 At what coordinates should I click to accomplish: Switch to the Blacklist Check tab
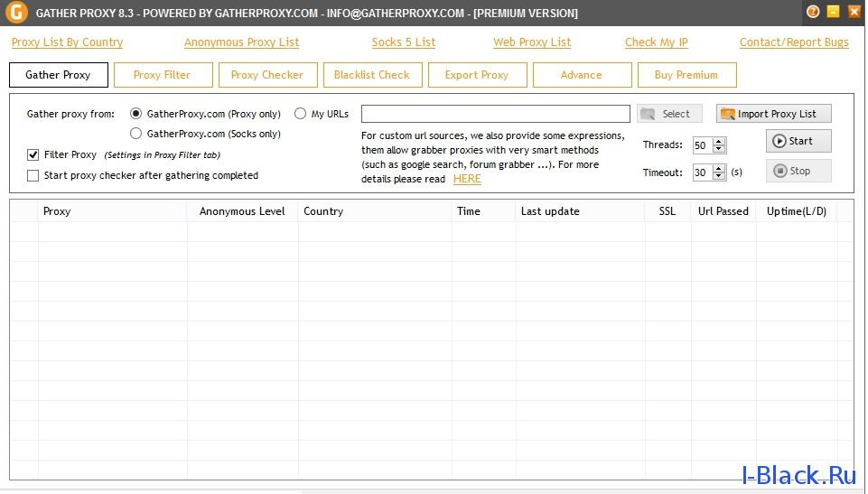(x=372, y=75)
